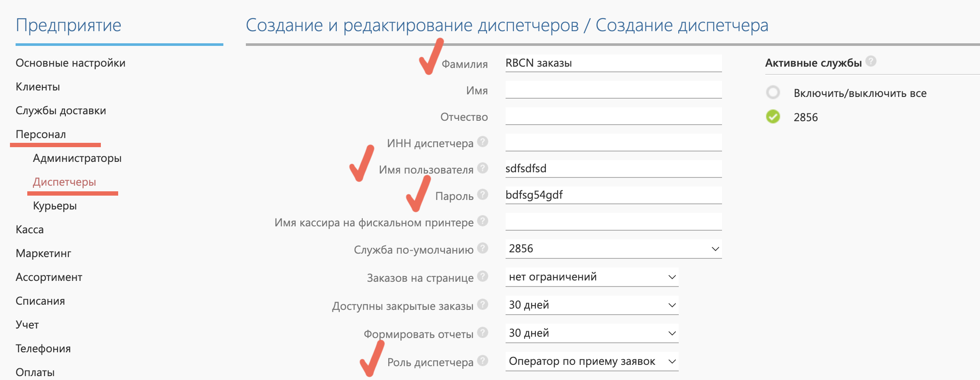This screenshot has height=380, width=980.
Task: Click help icon for Имя кассира field
Action: point(483,221)
